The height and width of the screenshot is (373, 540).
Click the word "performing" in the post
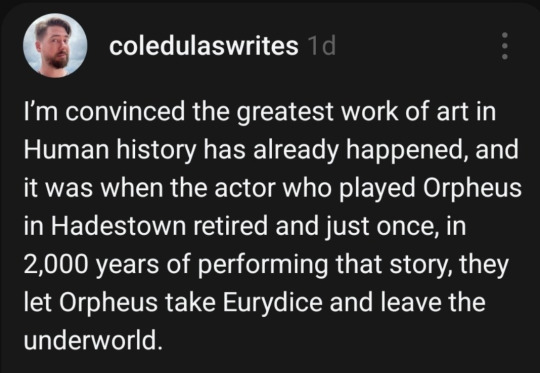click(x=263, y=265)
